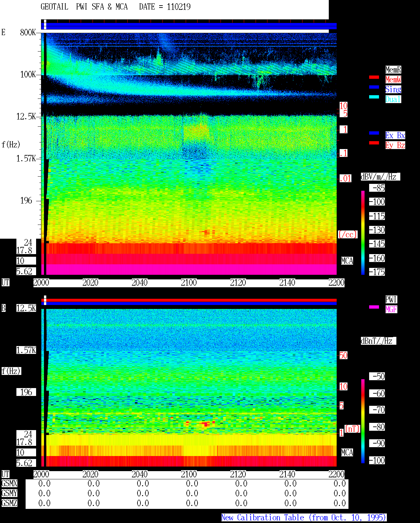Image resolution: width=420 pixels, height=523 pixels.
Task: Click the red '[/cc]' density unit label
Action: tap(347, 234)
